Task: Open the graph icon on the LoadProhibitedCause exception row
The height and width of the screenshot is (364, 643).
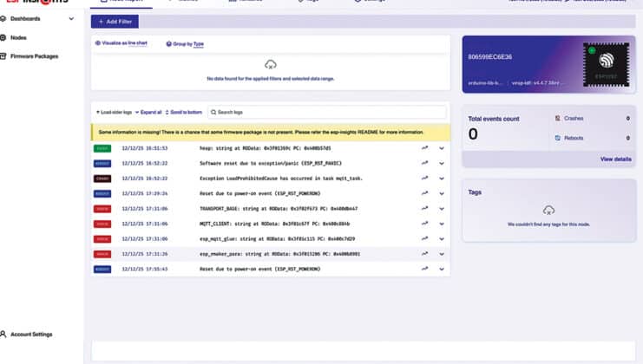Action: (x=425, y=179)
